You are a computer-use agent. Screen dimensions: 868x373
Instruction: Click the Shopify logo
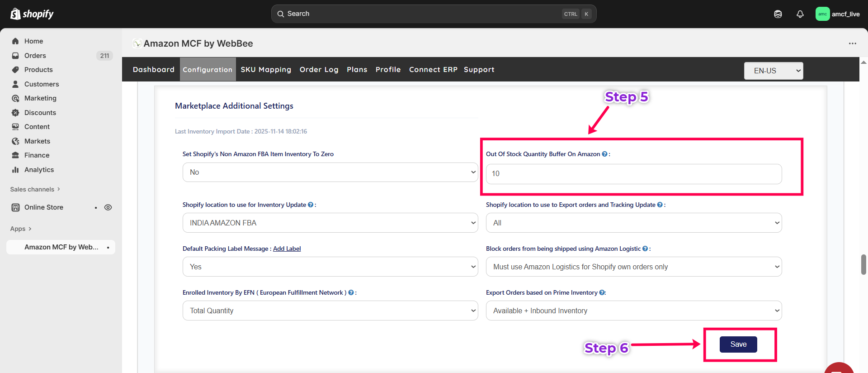[x=32, y=14]
